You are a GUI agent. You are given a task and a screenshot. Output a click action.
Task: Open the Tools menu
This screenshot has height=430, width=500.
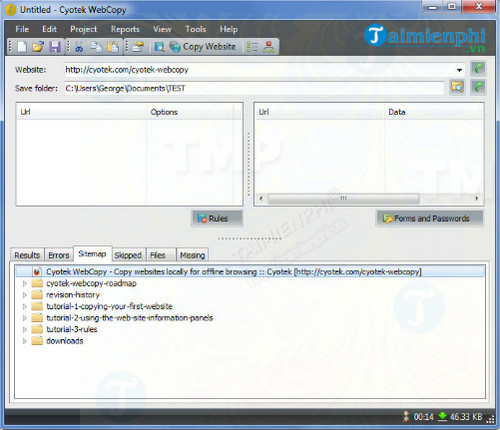click(196, 29)
